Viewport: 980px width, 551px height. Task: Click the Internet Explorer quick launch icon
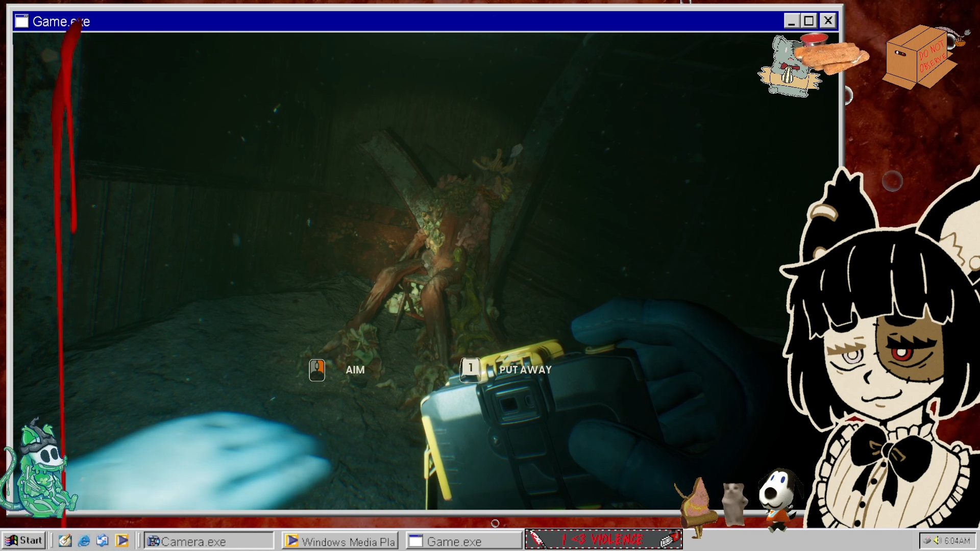click(84, 541)
